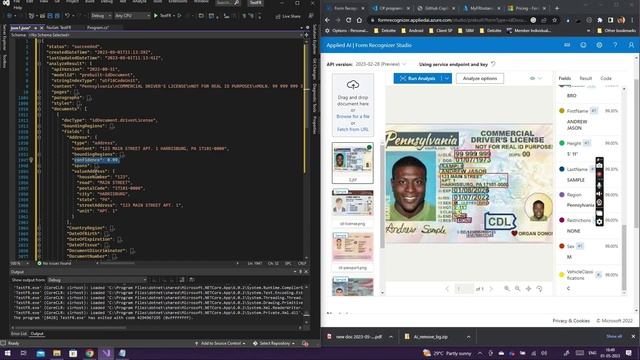Select the Region field entry
Viewport: 640px width, 360px height.
pyautogui.click(x=588, y=200)
